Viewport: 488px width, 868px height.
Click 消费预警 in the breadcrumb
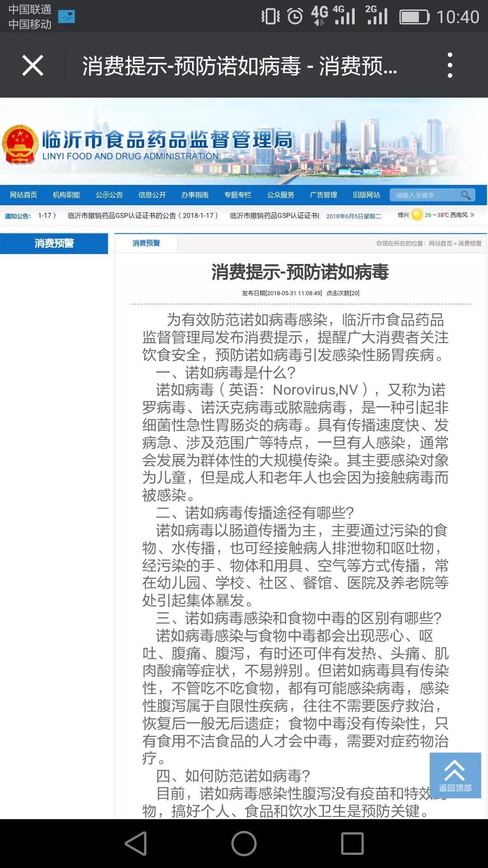tap(470, 243)
